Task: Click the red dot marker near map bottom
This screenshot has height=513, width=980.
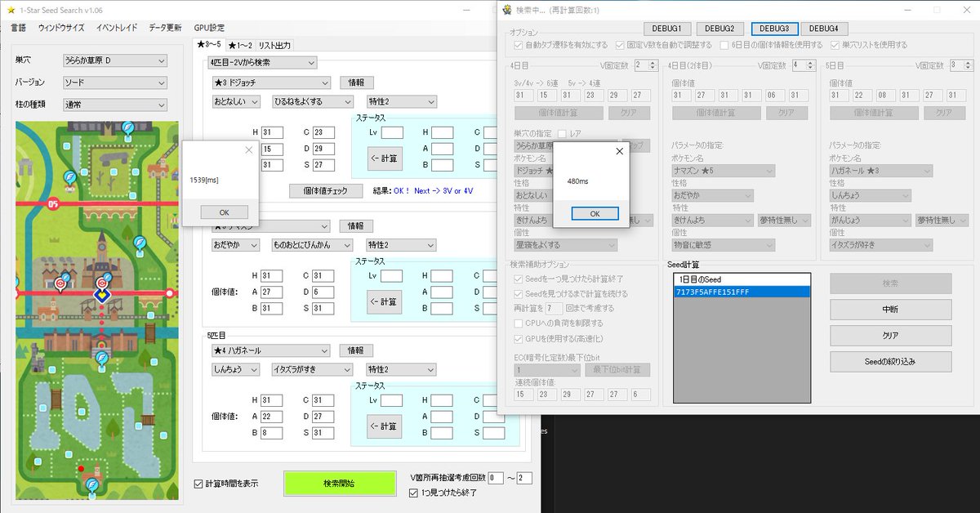Action: click(x=81, y=469)
